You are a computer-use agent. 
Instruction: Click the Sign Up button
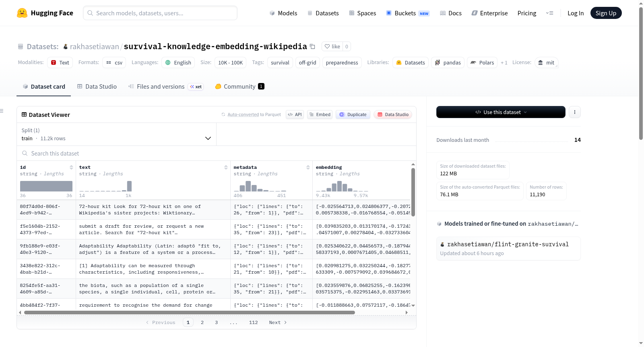pos(606,13)
